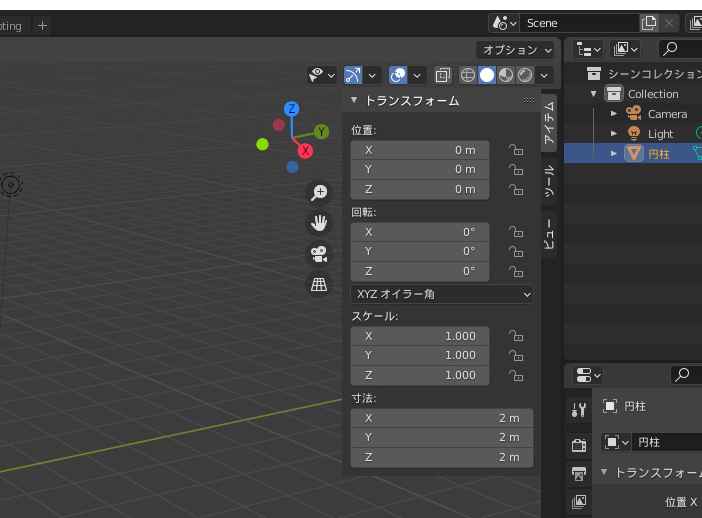The image size is (702, 518).
Task: Switch to the ビュー sidebar tab
Action: (549, 234)
